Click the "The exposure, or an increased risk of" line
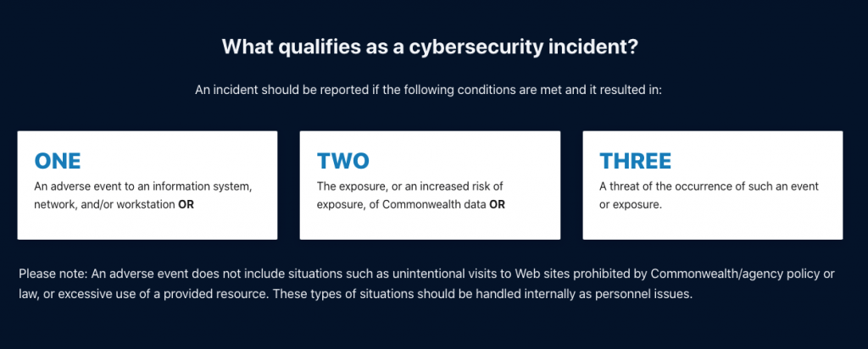The width and height of the screenshot is (868, 349). [x=410, y=186]
